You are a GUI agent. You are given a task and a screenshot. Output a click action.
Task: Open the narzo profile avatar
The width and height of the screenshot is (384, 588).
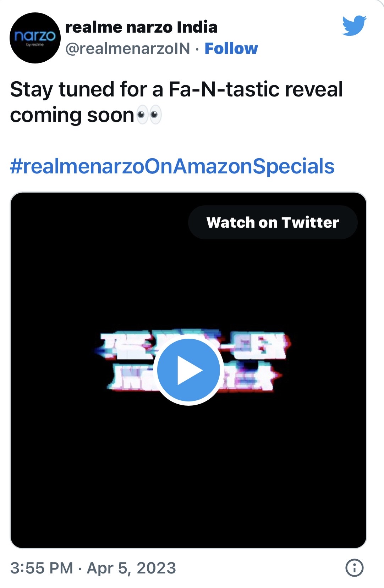point(35,38)
